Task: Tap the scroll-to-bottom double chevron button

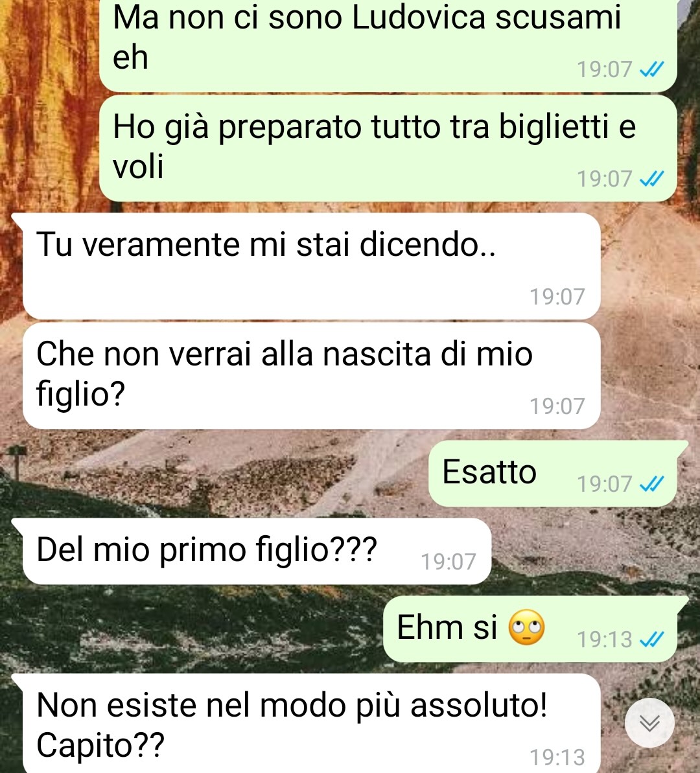Action: [649, 722]
